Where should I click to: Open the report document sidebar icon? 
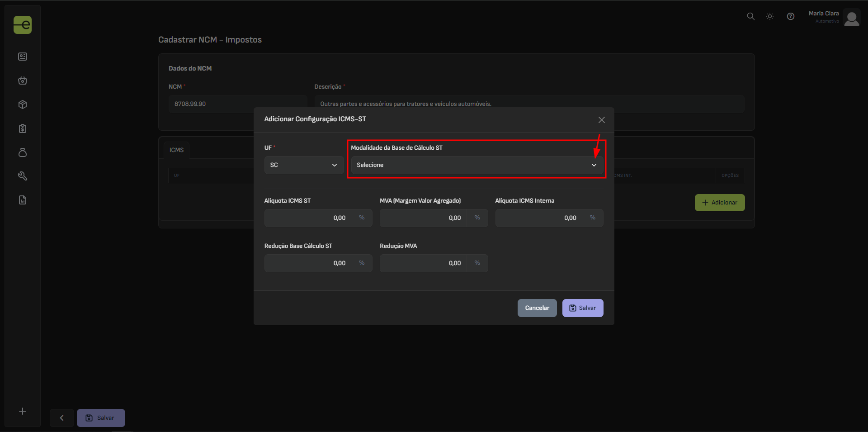point(23,200)
